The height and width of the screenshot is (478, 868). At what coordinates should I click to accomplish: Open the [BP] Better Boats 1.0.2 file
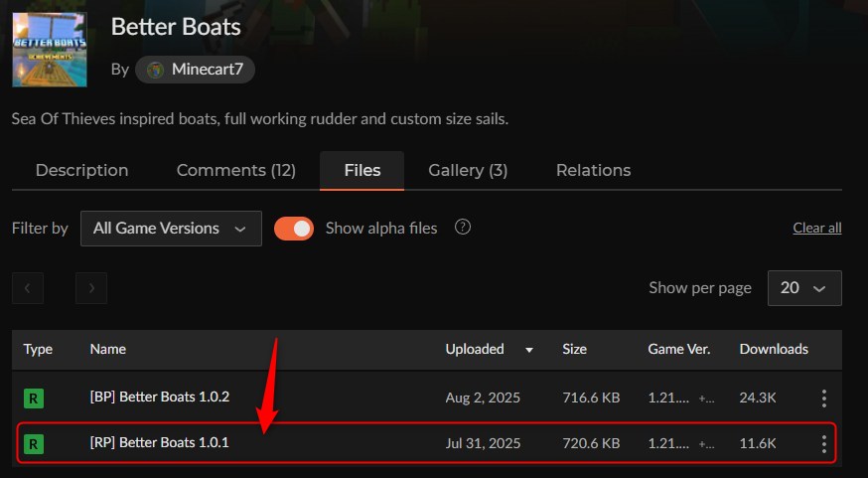[x=160, y=398]
